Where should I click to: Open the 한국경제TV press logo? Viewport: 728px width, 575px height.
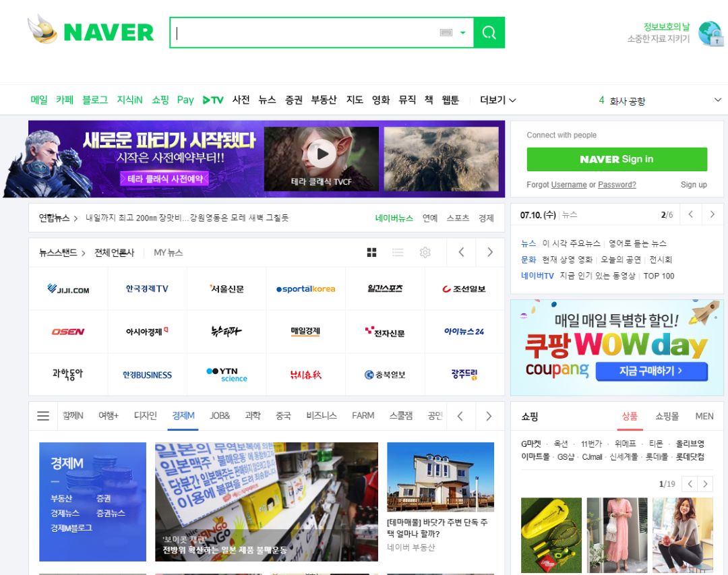[147, 289]
